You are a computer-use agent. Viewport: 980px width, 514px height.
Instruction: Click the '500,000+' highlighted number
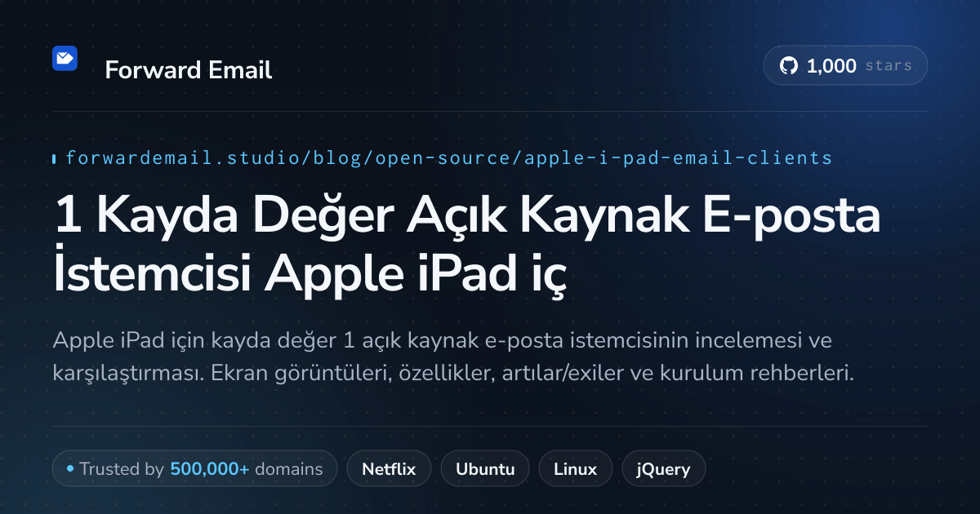(x=209, y=469)
